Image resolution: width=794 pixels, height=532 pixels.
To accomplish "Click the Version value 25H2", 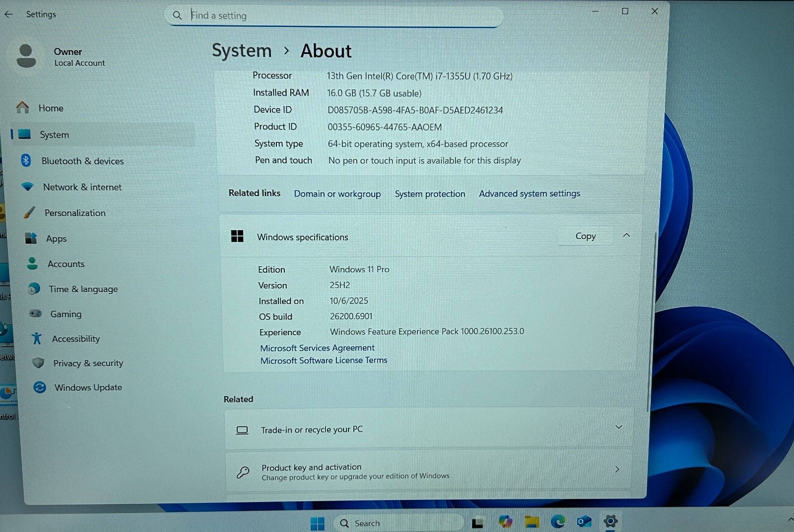I will 340,285.
